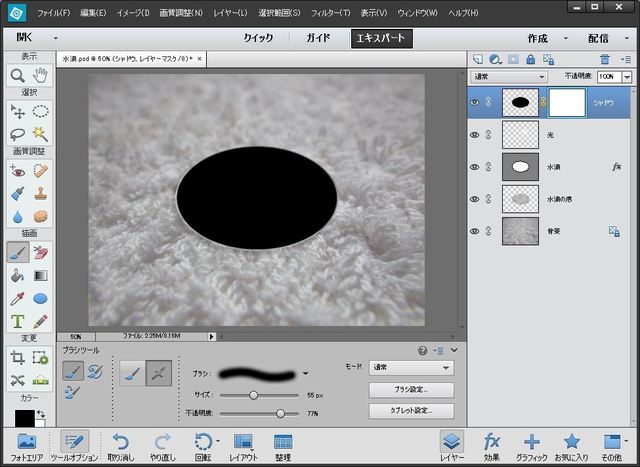Hide the シャドウ layer with eye icon
Viewport: 640px width, 467px height.
pos(475,101)
